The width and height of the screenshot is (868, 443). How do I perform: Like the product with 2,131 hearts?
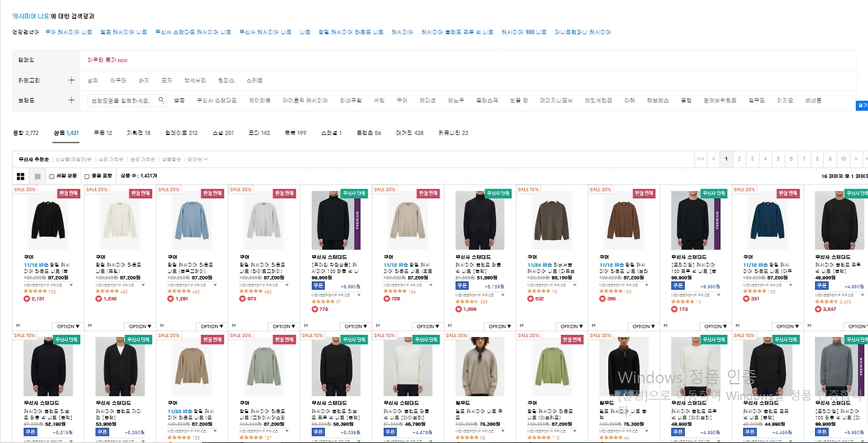pos(26,298)
